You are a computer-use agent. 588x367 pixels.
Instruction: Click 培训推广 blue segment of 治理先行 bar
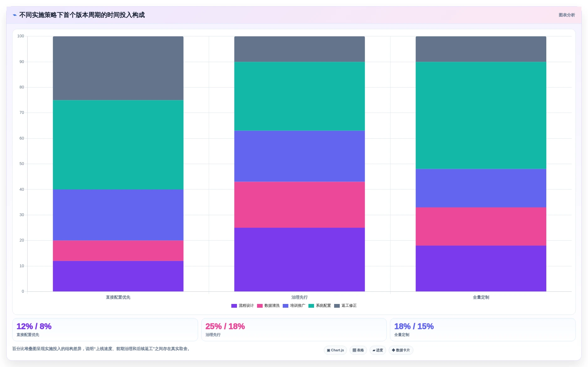click(300, 156)
